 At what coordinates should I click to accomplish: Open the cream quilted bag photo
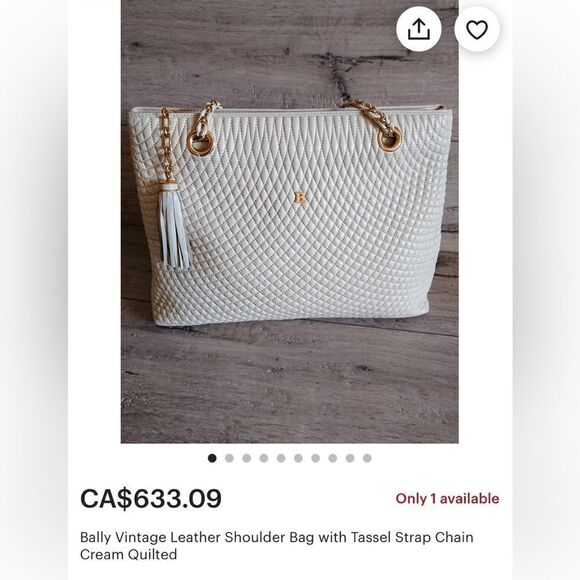(x=290, y=222)
